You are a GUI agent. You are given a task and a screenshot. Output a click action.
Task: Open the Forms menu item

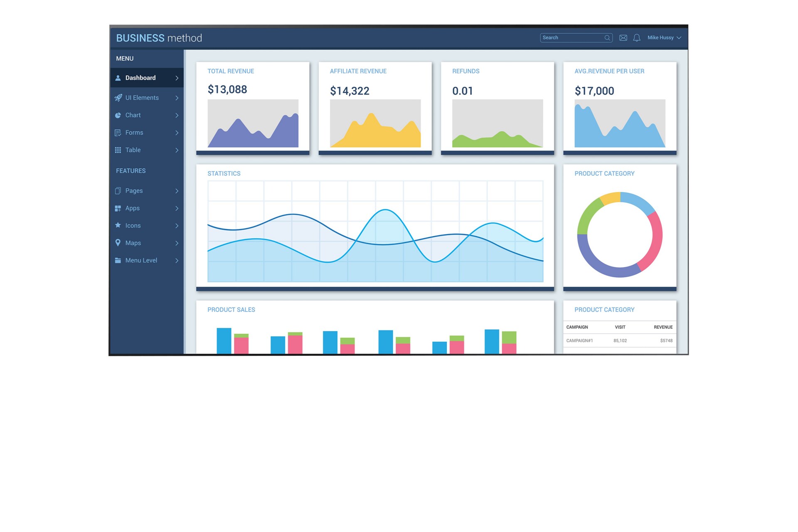coord(147,133)
